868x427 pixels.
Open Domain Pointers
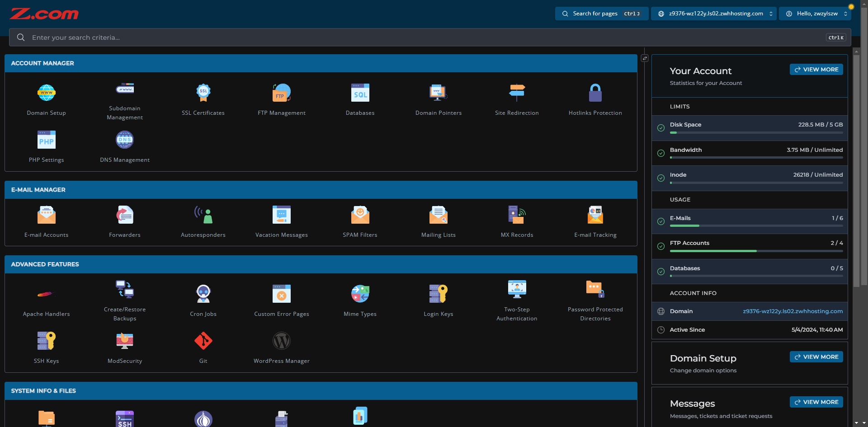(439, 99)
